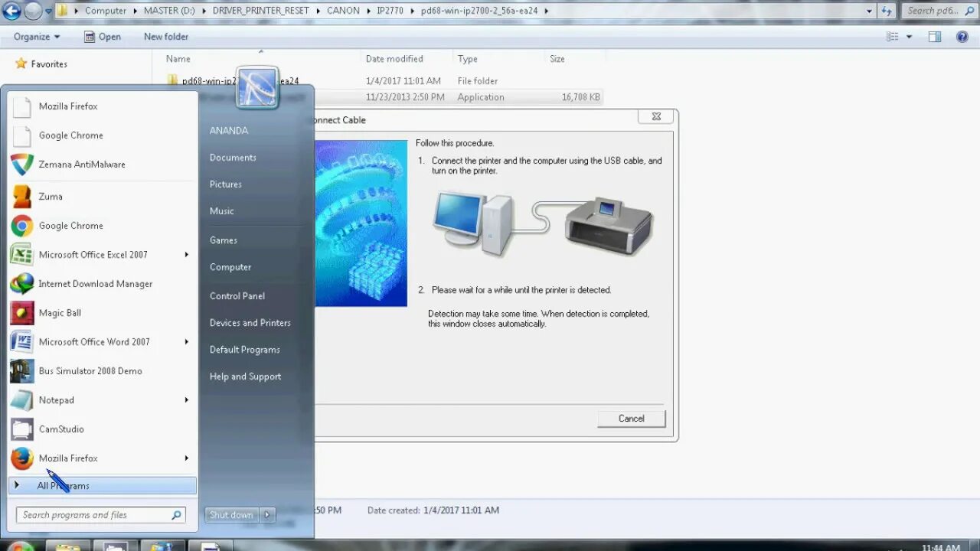Navigate to the Computer breadcrumb
The height and width of the screenshot is (551, 980).
106,11
